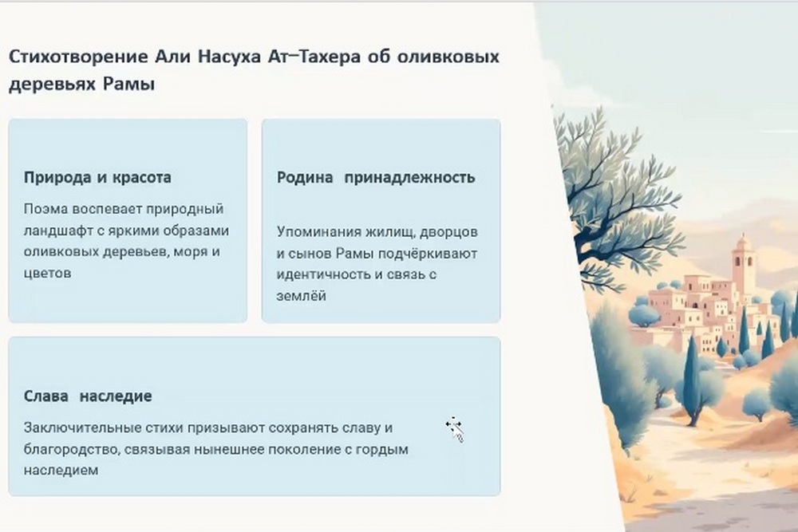
Task: Select the "Слава наследие" card heading
Action: pyautogui.click(x=88, y=396)
